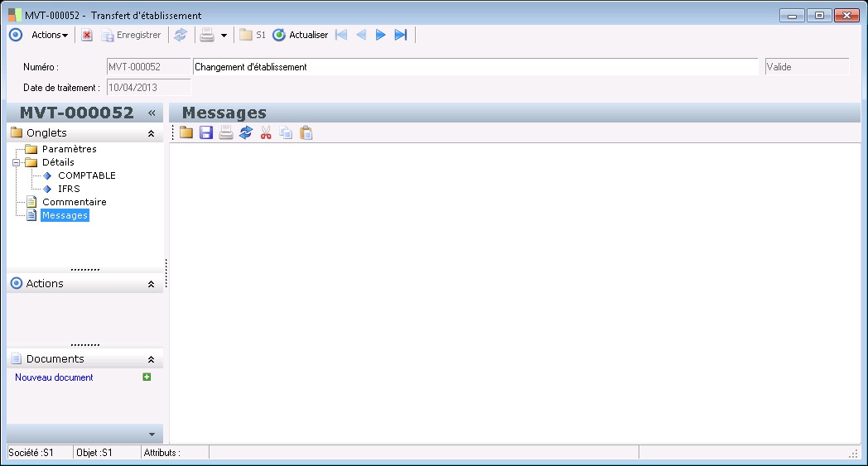
Task: Click the Enregistrer save button
Action: pos(131,35)
